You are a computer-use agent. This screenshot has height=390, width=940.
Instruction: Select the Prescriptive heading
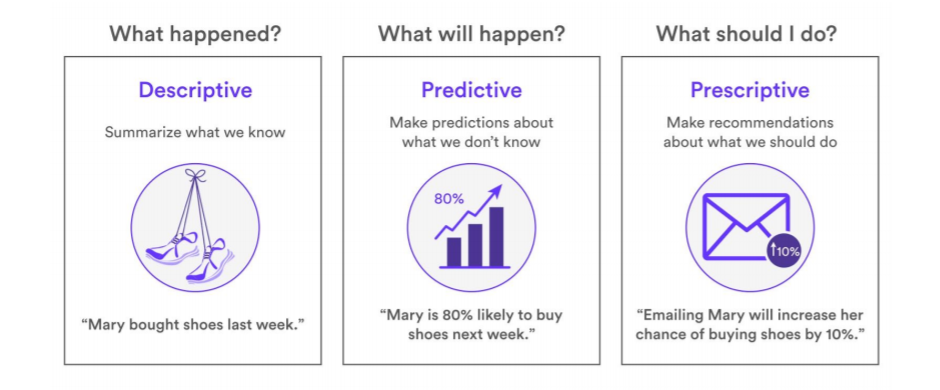[x=750, y=90]
